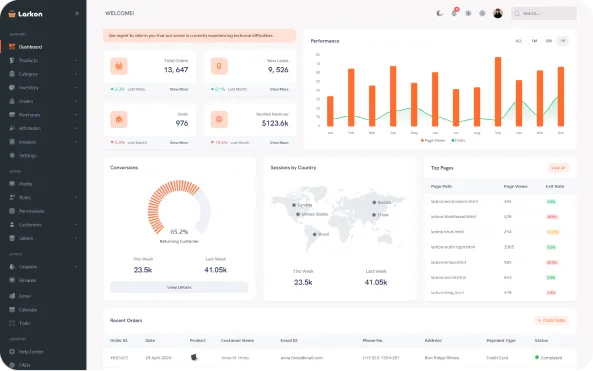Open the Calendar sidebar icon

tap(12, 309)
